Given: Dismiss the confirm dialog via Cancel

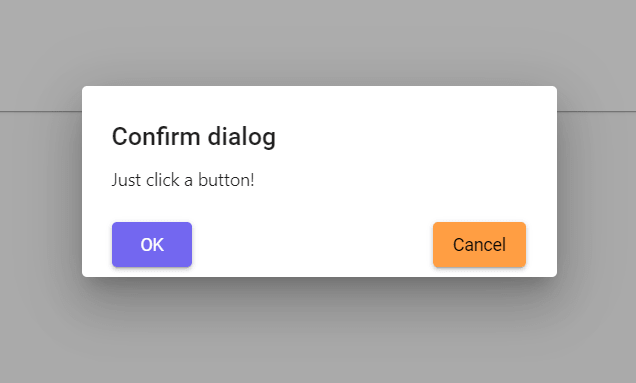Looking at the screenshot, I should pyautogui.click(x=479, y=245).
